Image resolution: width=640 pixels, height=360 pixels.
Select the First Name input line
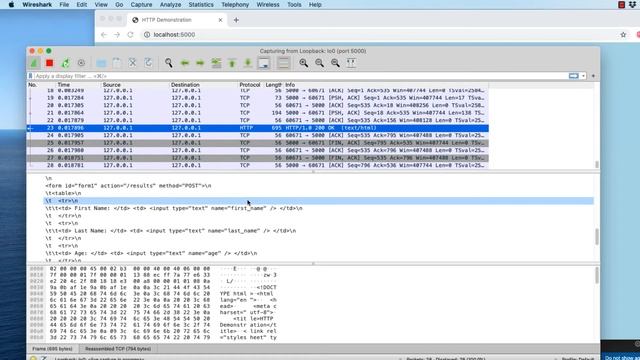coord(174,208)
